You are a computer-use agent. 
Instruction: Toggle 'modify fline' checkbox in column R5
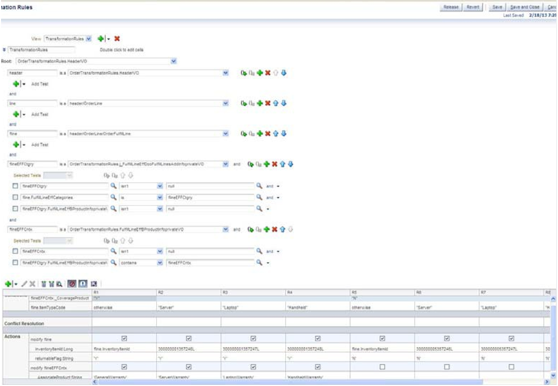(x=382, y=338)
